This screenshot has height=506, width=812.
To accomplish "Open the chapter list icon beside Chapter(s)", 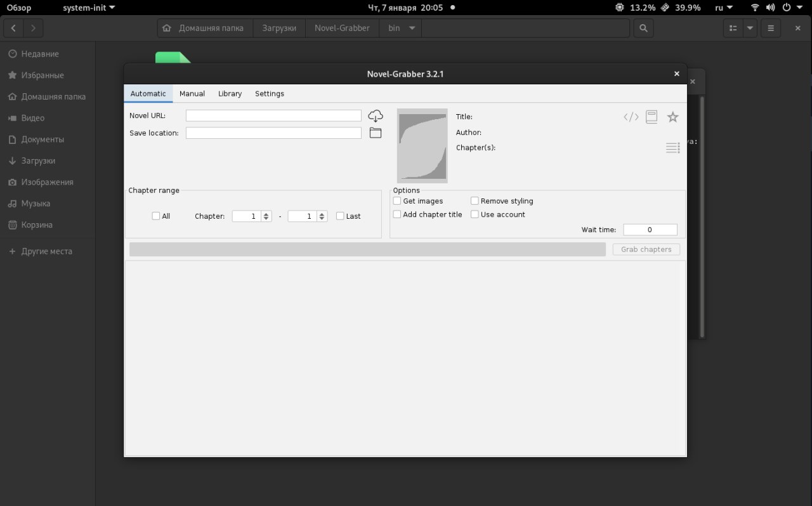I will 673,148.
